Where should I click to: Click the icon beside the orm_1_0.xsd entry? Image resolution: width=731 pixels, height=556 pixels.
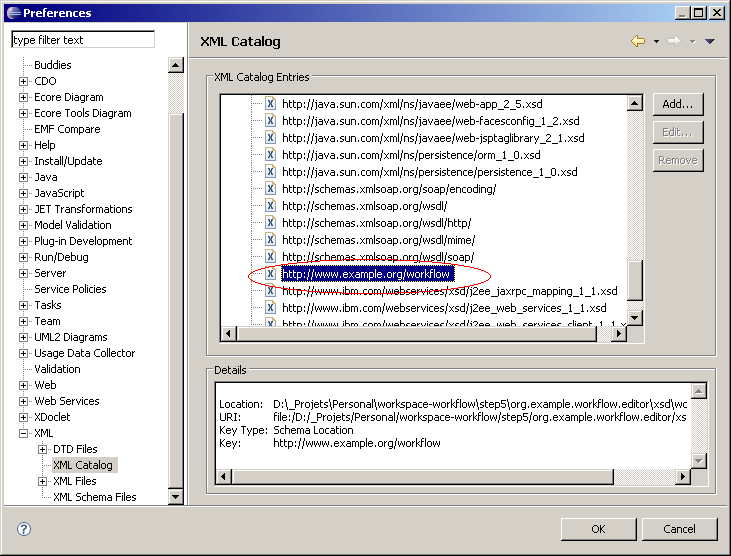(x=270, y=155)
